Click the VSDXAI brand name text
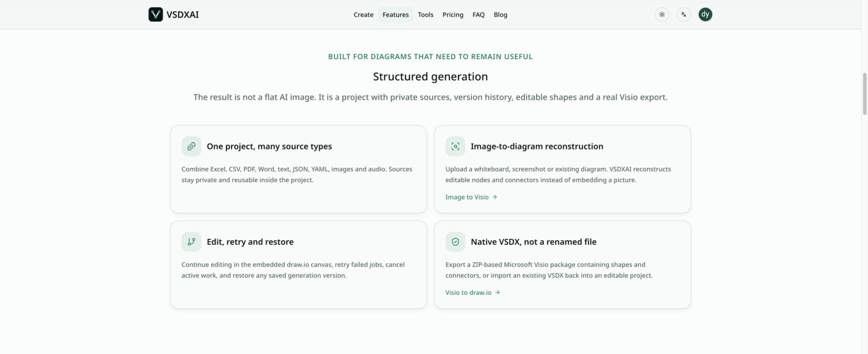 (182, 15)
